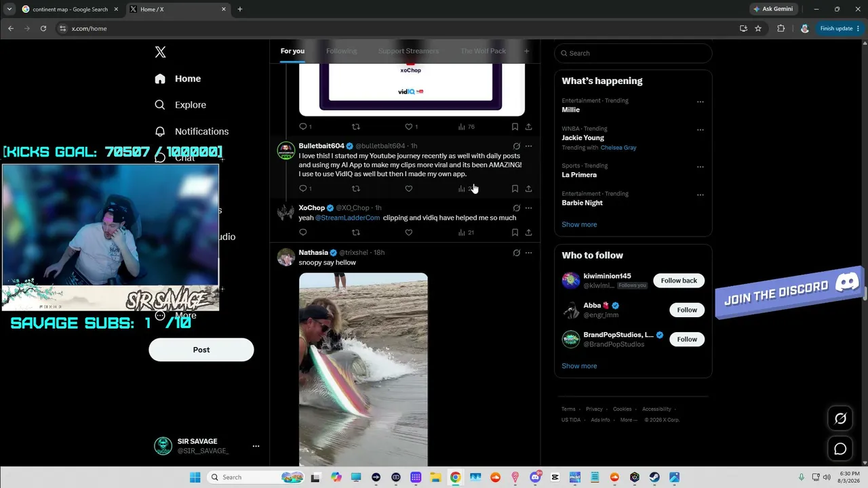Open Grok actions on XoChop's post
The image size is (868, 488).
click(x=517, y=208)
